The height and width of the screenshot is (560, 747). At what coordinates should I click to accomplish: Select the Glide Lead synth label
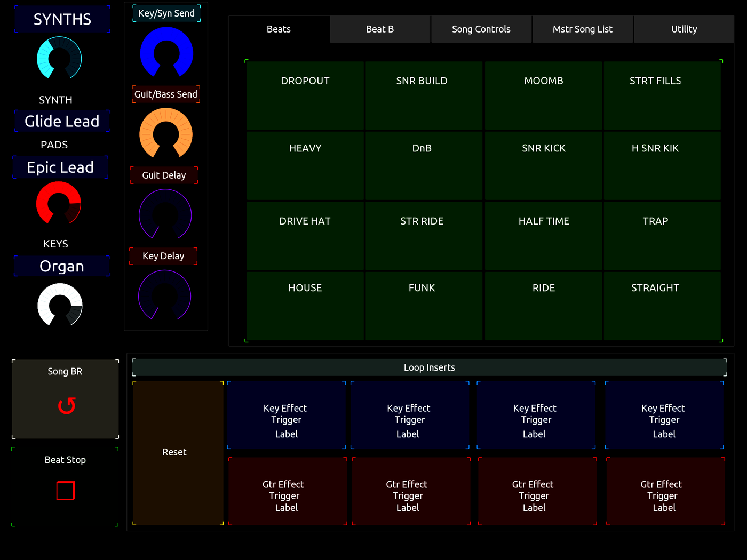pos(62,121)
